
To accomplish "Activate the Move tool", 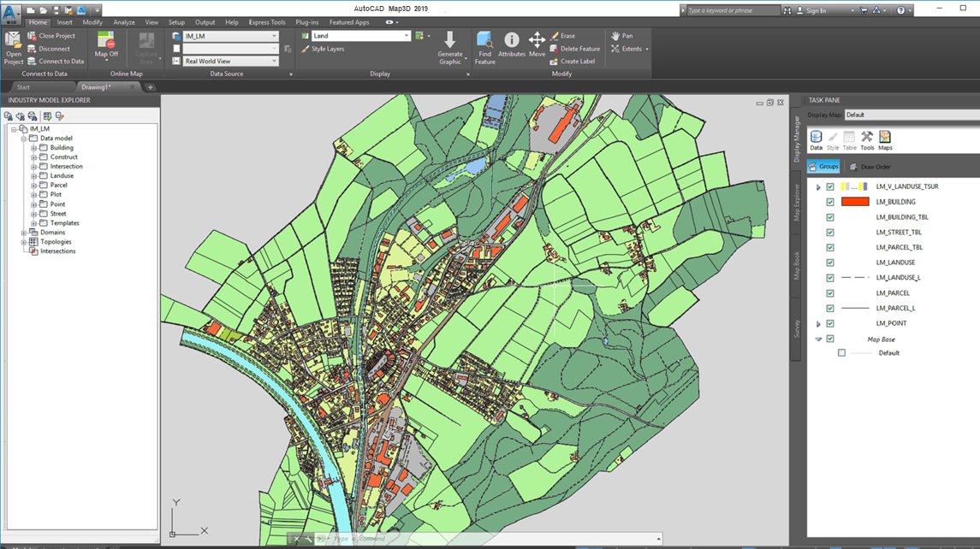I will point(537,41).
